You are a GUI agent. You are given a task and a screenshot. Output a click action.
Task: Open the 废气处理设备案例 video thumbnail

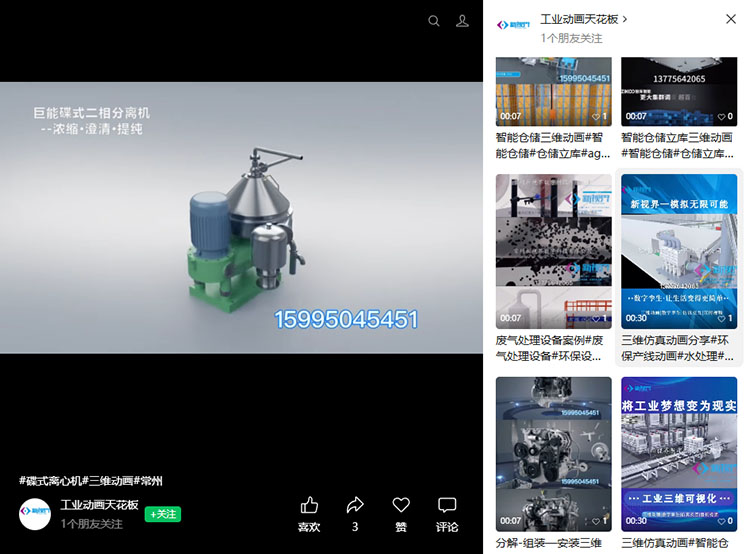pos(553,252)
